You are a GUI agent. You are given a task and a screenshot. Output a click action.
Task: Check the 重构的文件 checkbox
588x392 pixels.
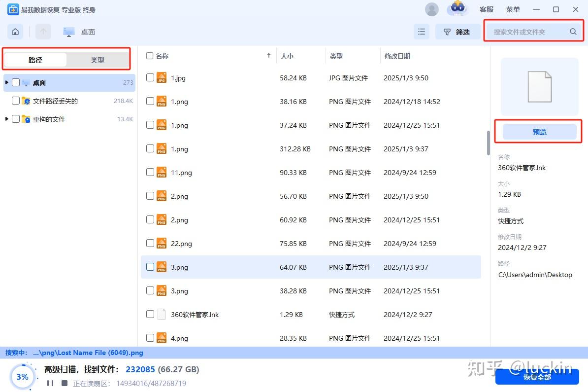(16, 119)
